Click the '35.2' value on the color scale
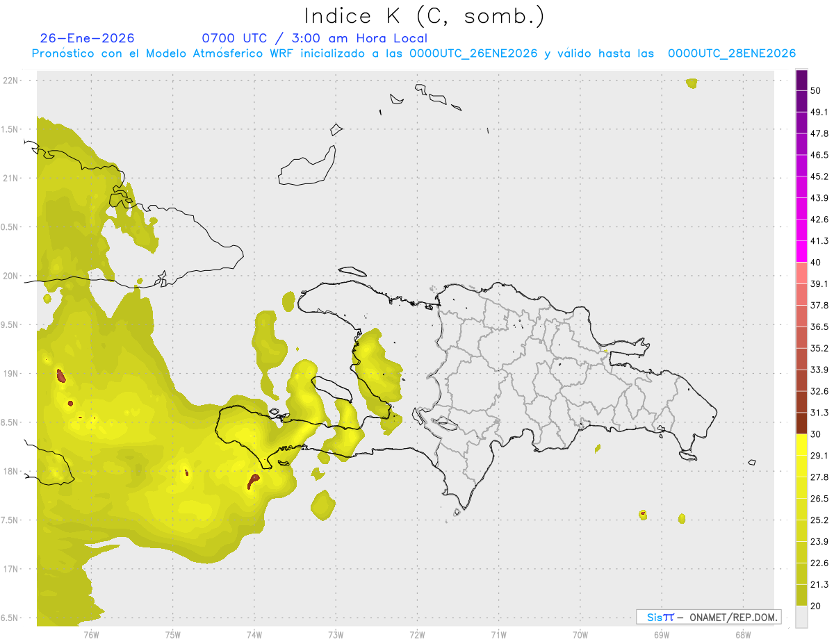 point(819,348)
